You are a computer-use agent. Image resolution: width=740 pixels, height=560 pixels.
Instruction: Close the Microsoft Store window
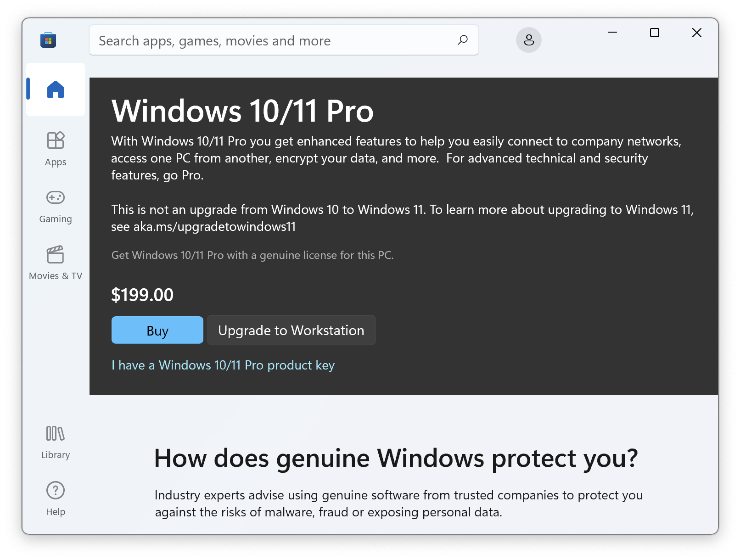(x=697, y=33)
